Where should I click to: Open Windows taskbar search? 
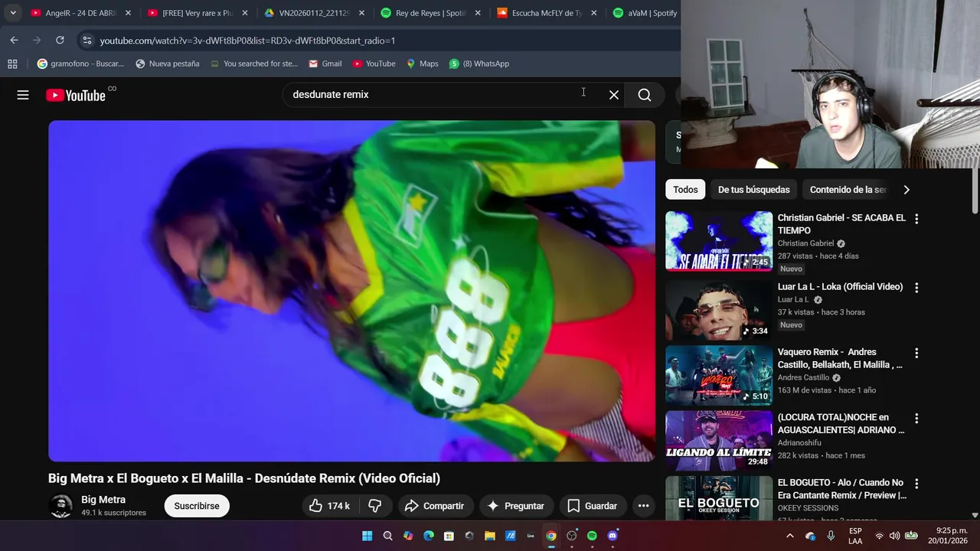pyautogui.click(x=387, y=536)
